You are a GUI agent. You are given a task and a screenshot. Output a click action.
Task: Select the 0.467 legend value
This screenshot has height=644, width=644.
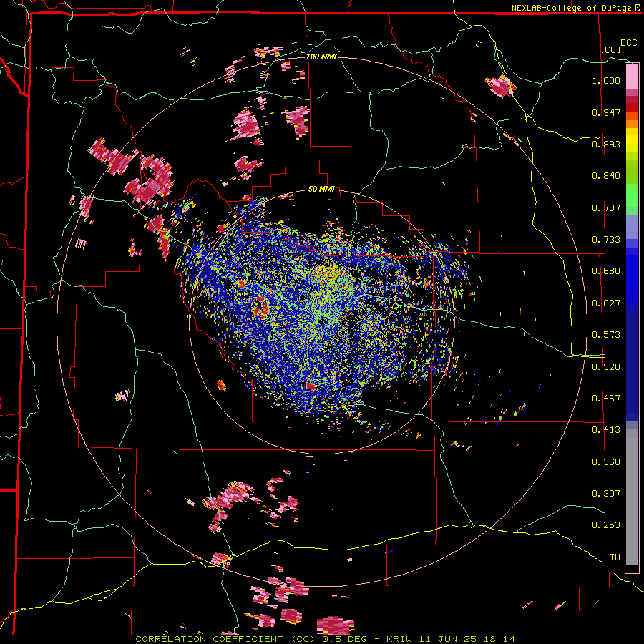606,399
